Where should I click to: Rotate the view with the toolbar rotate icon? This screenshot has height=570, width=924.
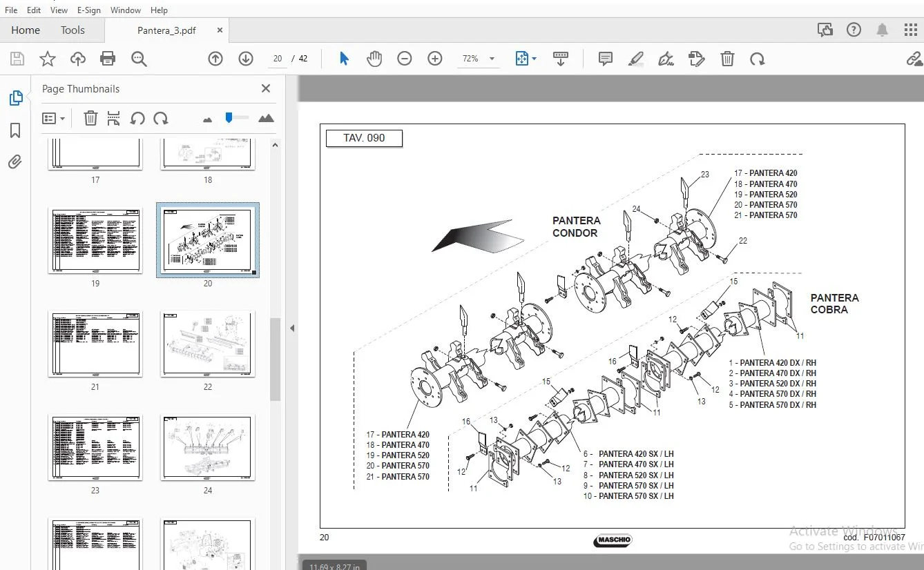pyautogui.click(x=758, y=59)
